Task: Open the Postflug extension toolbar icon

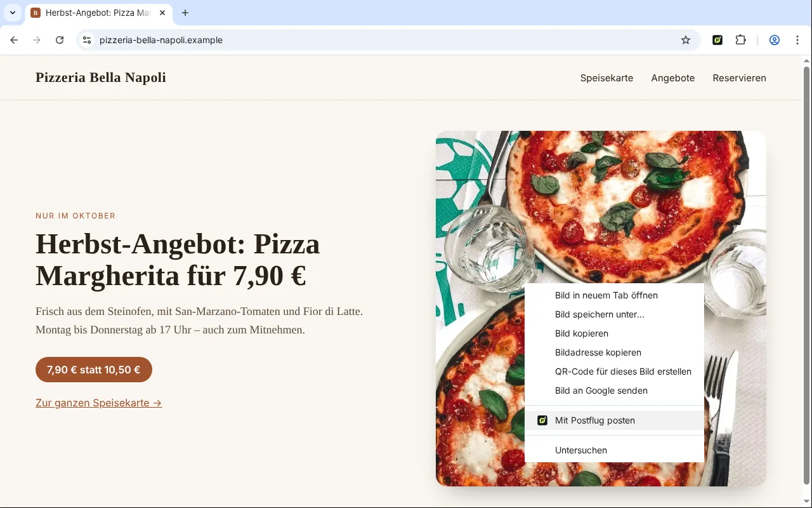Action: point(717,40)
